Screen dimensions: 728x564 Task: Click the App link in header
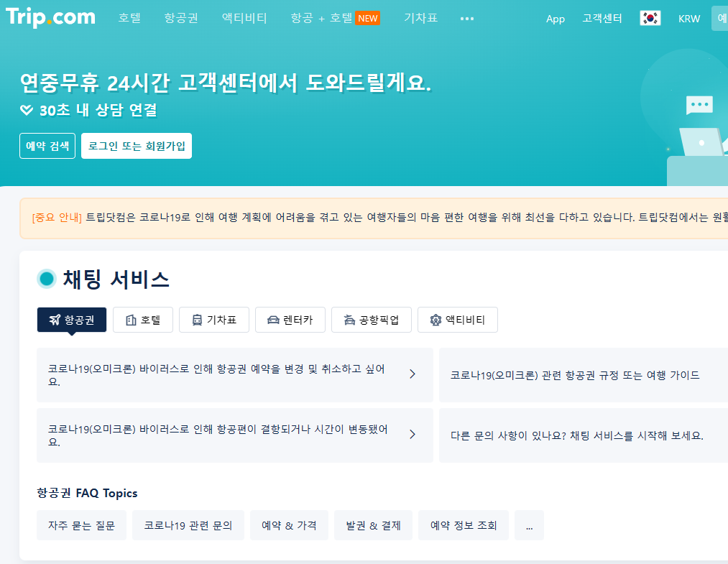click(556, 19)
